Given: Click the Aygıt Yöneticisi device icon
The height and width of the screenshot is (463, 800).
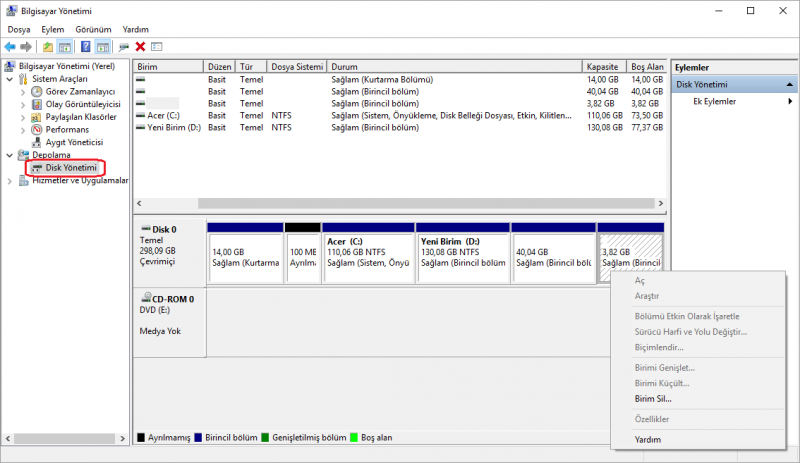Looking at the screenshot, I should pyautogui.click(x=37, y=142).
